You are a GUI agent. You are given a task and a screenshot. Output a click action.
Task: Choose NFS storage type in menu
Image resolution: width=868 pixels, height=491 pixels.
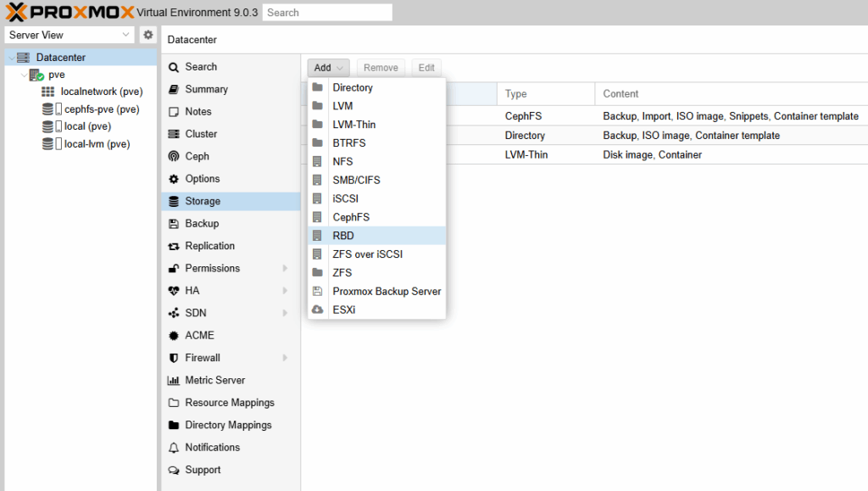[342, 161]
